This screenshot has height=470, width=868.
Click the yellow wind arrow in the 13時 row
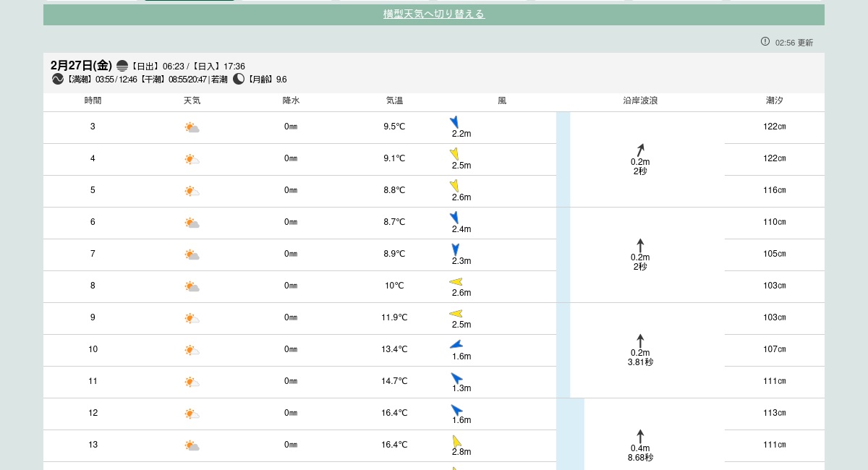[x=456, y=440]
